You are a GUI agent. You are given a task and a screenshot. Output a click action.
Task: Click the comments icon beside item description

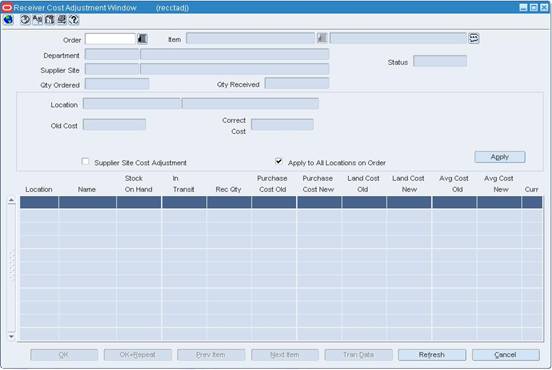point(474,38)
